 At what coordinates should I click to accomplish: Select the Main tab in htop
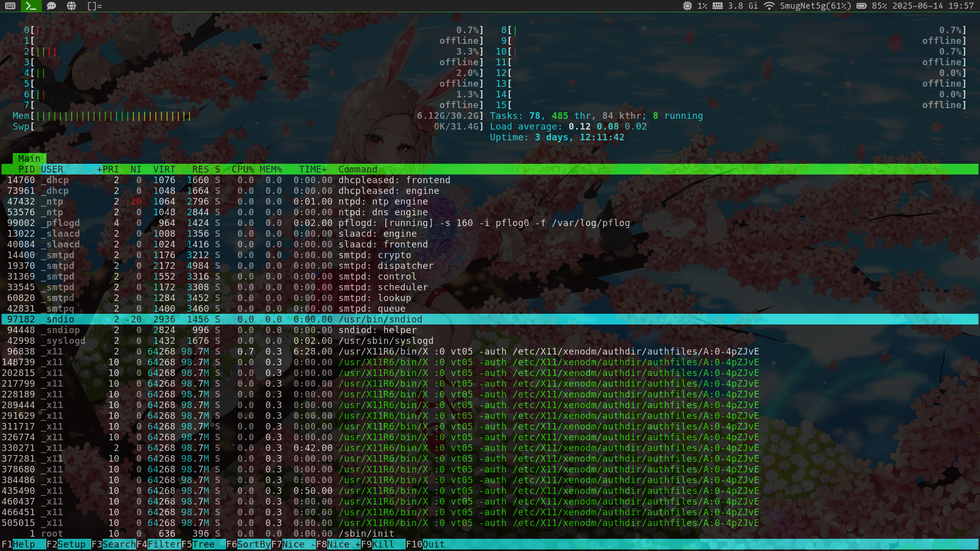[x=29, y=159]
